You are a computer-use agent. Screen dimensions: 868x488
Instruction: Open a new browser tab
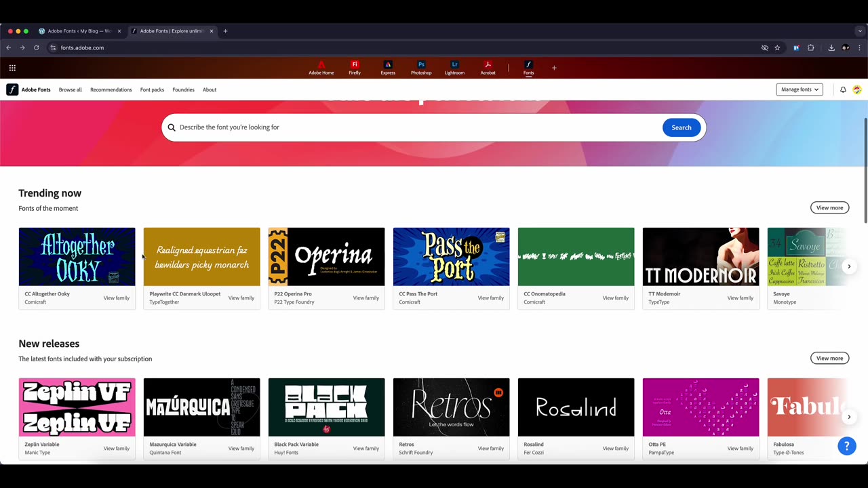click(x=225, y=31)
